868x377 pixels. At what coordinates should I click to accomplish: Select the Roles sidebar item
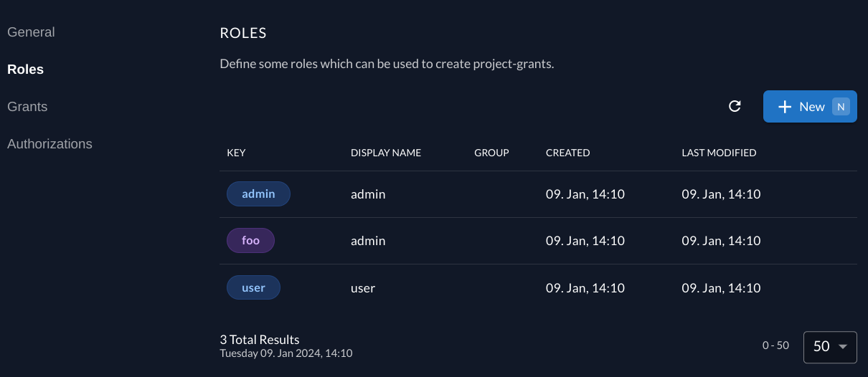click(x=25, y=70)
